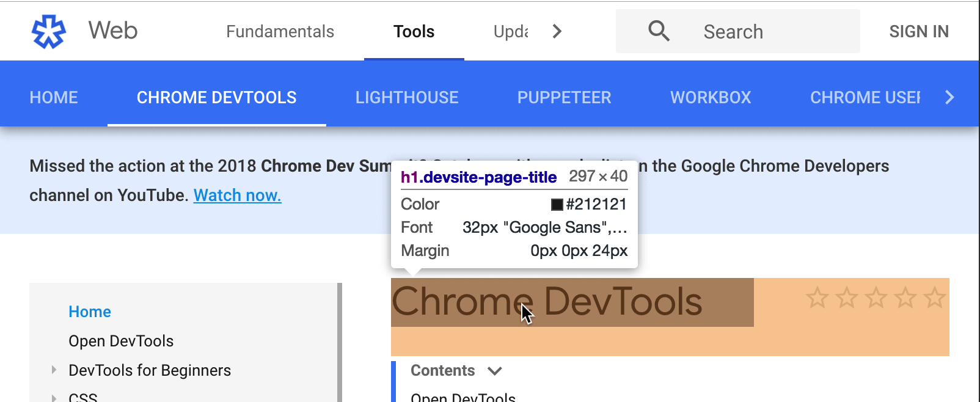Rate the page with the fifth star
This screenshot has width=980, height=402.
[x=935, y=298]
